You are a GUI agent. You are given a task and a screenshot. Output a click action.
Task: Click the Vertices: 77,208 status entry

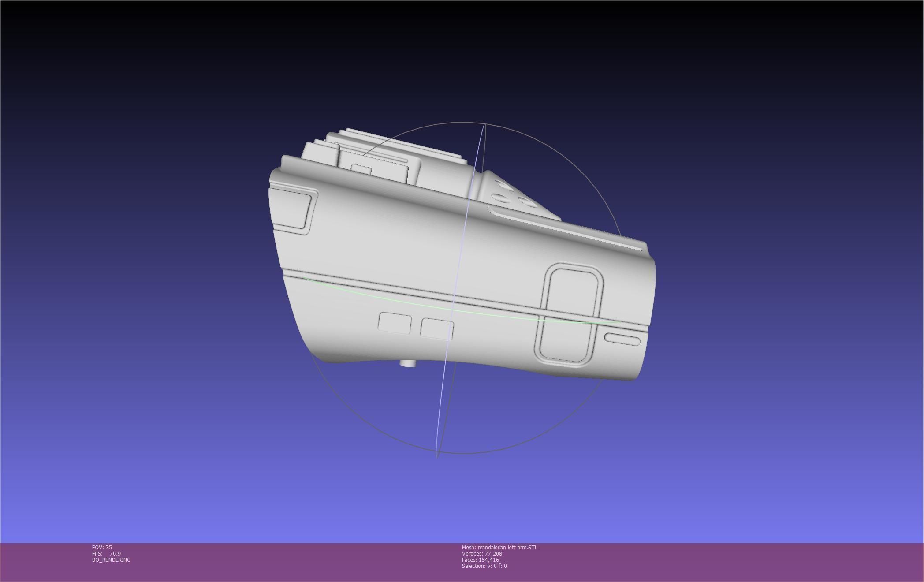point(482,553)
